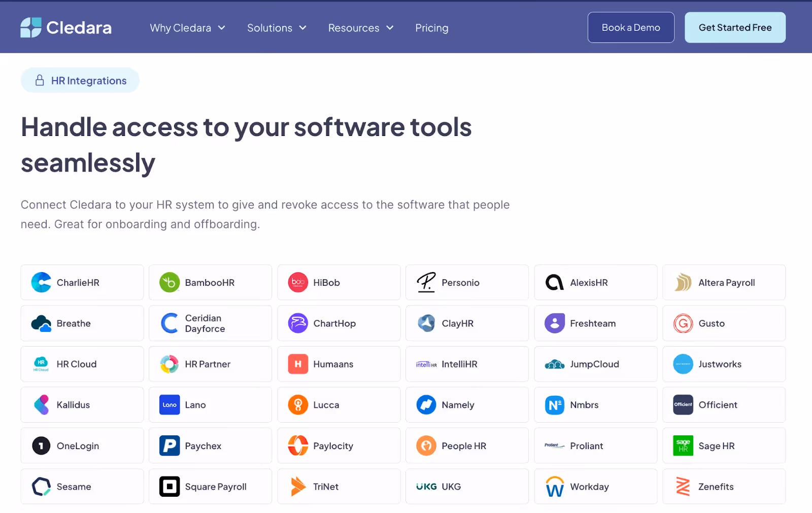Click the Sage HR green logo

click(x=683, y=446)
